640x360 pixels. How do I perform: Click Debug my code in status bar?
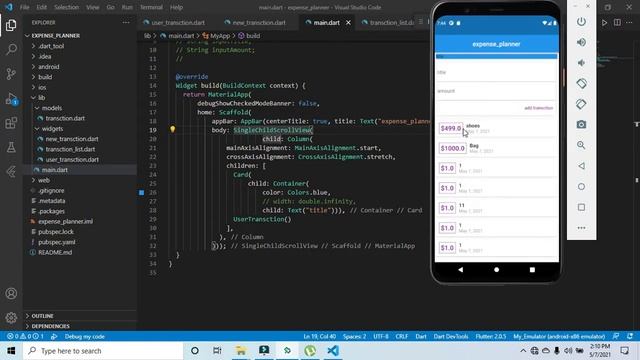(84, 337)
